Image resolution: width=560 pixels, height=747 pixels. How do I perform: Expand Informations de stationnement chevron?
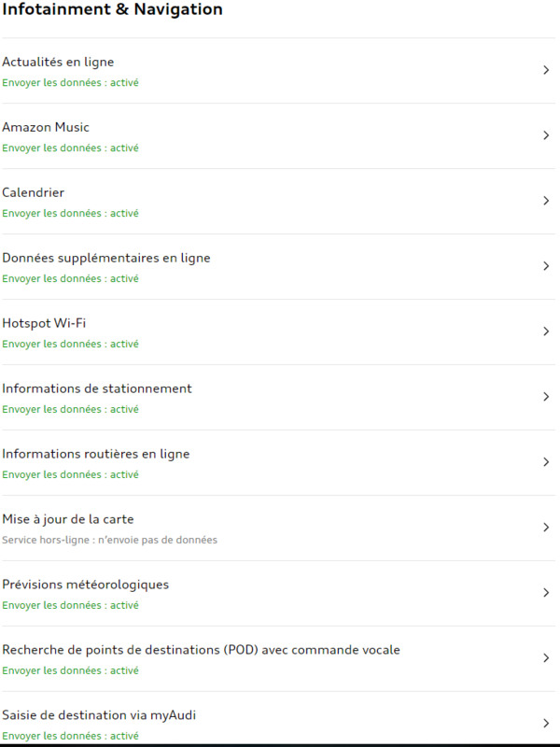[546, 397]
